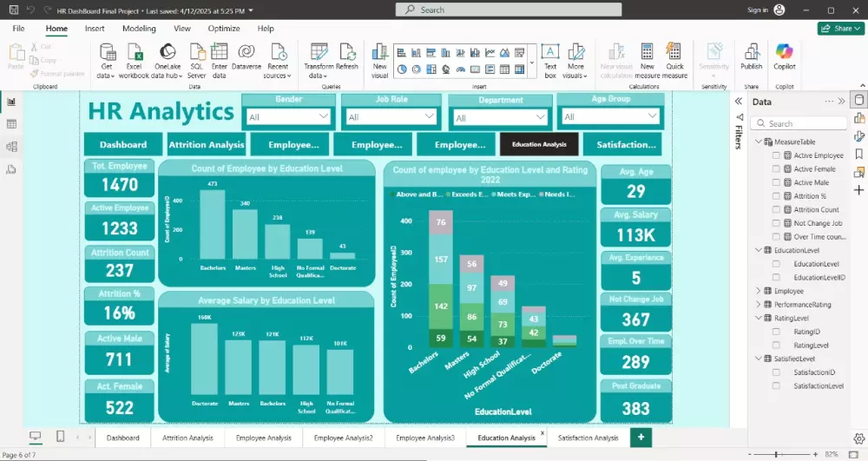868x461 pixels.
Task: Open the Get data menu icon
Action: point(107,53)
